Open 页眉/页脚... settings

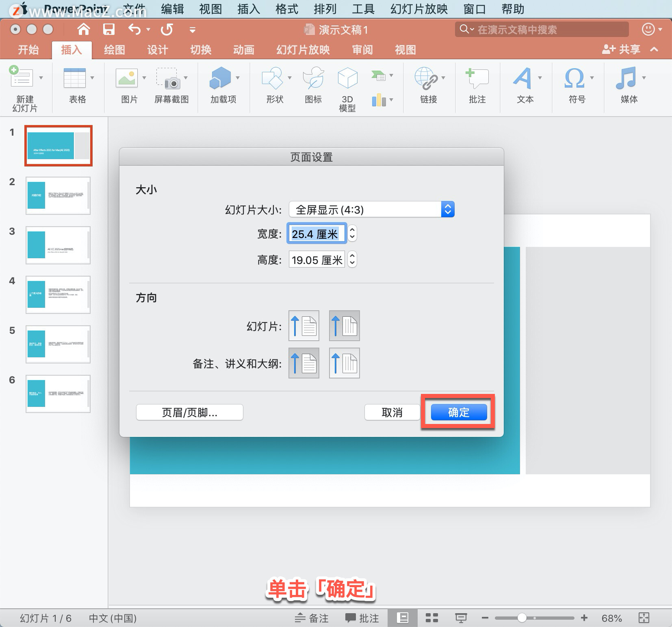[190, 412]
